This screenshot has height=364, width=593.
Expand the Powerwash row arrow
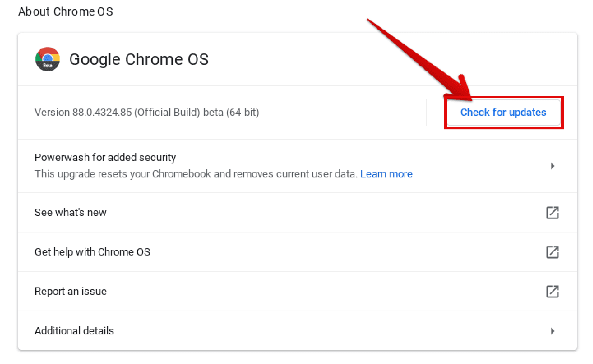click(x=553, y=166)
